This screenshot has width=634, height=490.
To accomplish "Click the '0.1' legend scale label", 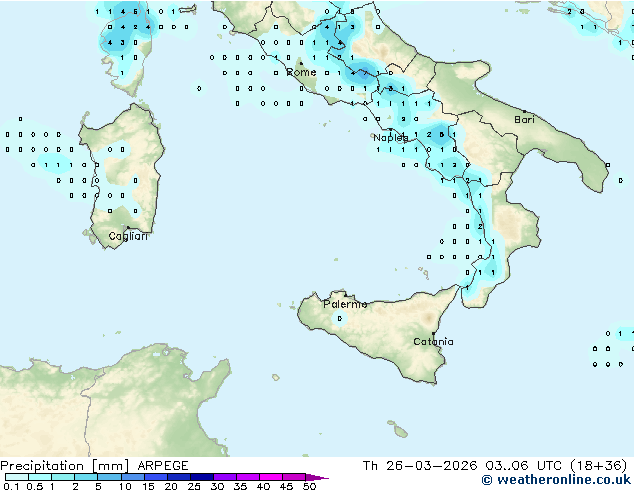I will click(x=11, y=486).
